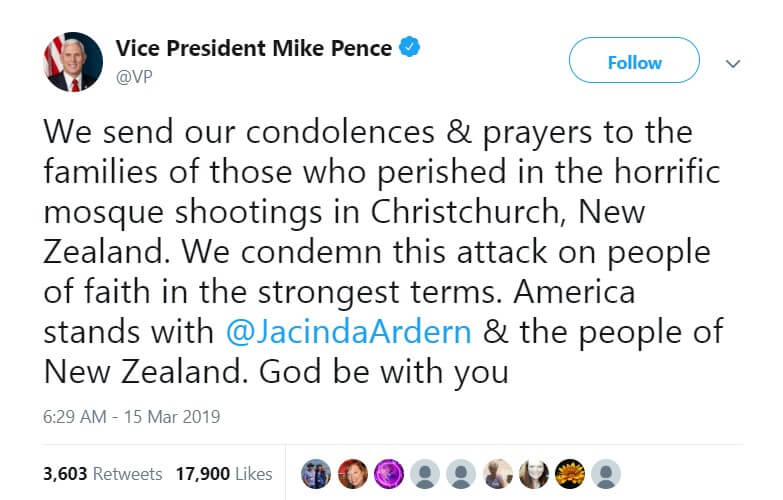Open the @JacindaArdern mention link
This screenshot has width=783, height=500.
click(x=348, y=330)
